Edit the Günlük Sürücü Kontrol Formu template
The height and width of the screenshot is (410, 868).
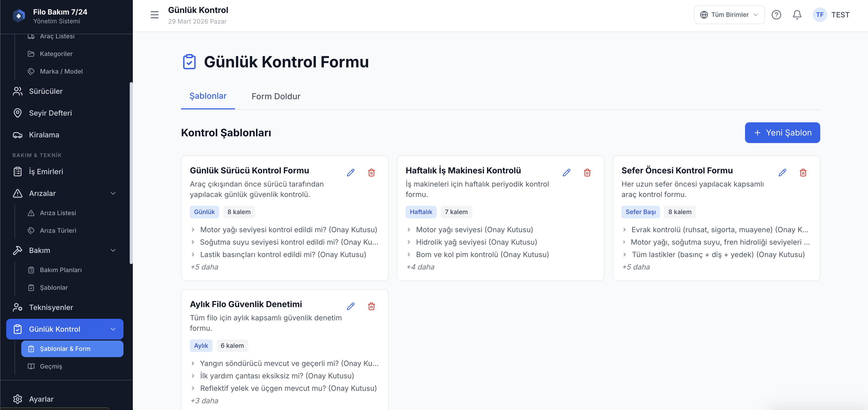[350, 173]
